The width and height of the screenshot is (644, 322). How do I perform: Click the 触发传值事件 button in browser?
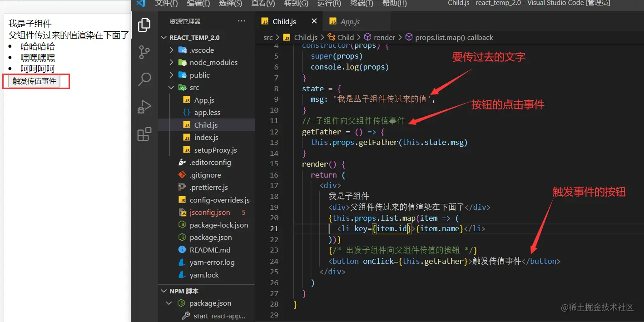35,81
